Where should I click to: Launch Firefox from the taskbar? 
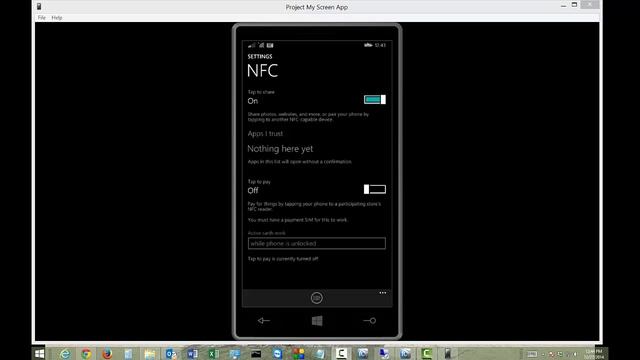107,353
